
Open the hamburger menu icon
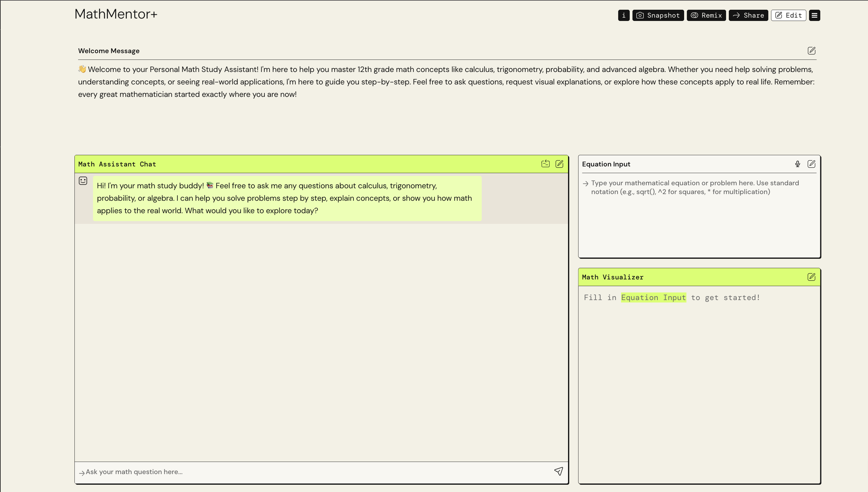pos(814,15)
